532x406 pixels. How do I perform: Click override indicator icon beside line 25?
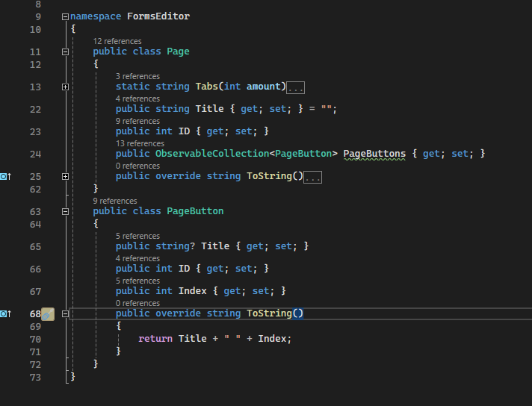pyautogui.click(x=5, y=177)
